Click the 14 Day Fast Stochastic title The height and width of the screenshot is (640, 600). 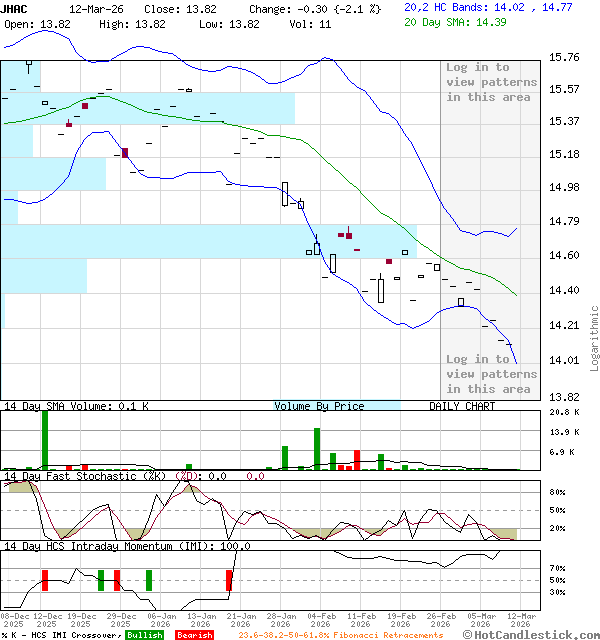pyautogui.click(x=87, y=476)
